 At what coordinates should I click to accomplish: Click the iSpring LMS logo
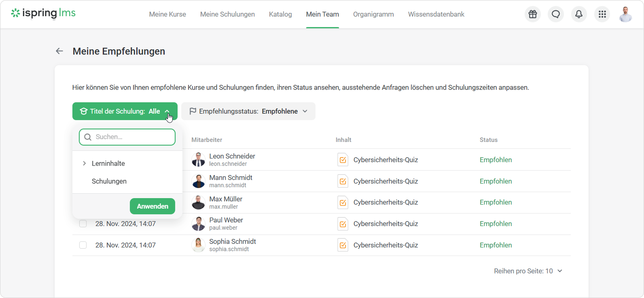tap(43, 13)
